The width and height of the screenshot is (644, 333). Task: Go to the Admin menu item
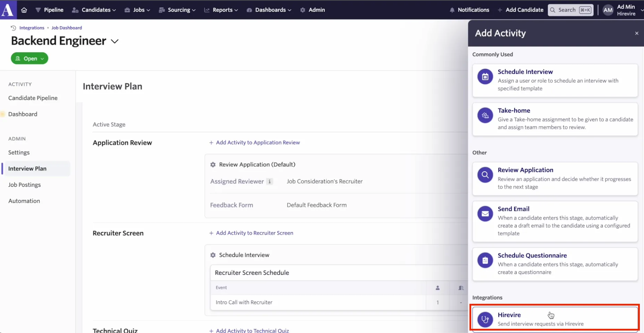point(313,10)
